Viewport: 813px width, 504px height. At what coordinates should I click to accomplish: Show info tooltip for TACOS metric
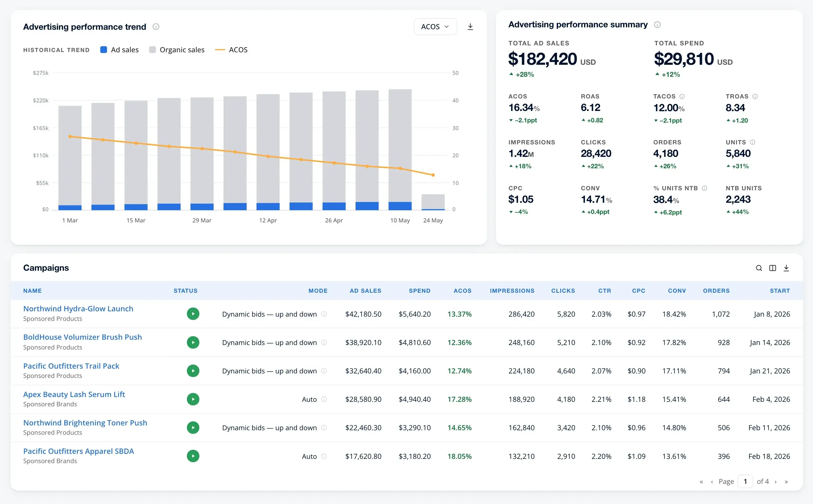coord(682,96)
